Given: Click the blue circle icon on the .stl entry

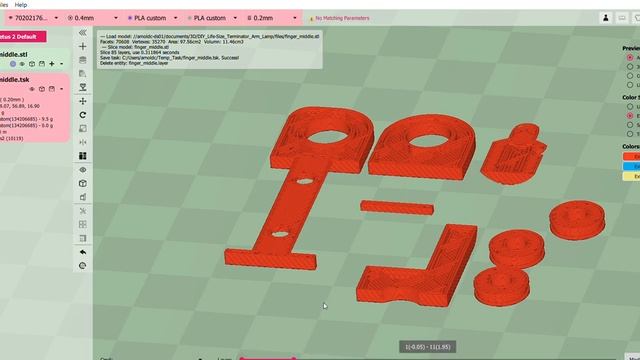Looking at the screenshot, I should pyautogui.click(x=13, y=64).
